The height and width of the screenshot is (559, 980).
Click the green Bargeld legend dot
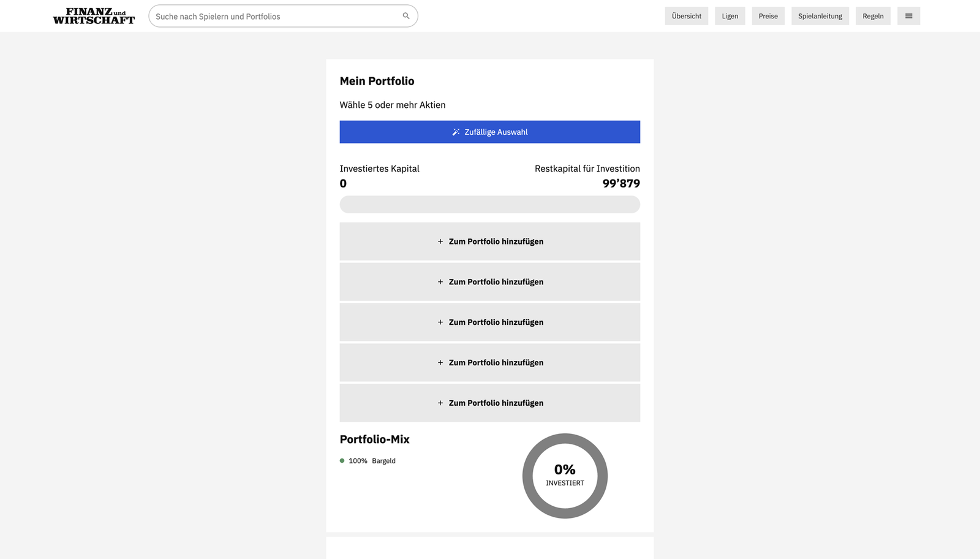click(342, 461)
